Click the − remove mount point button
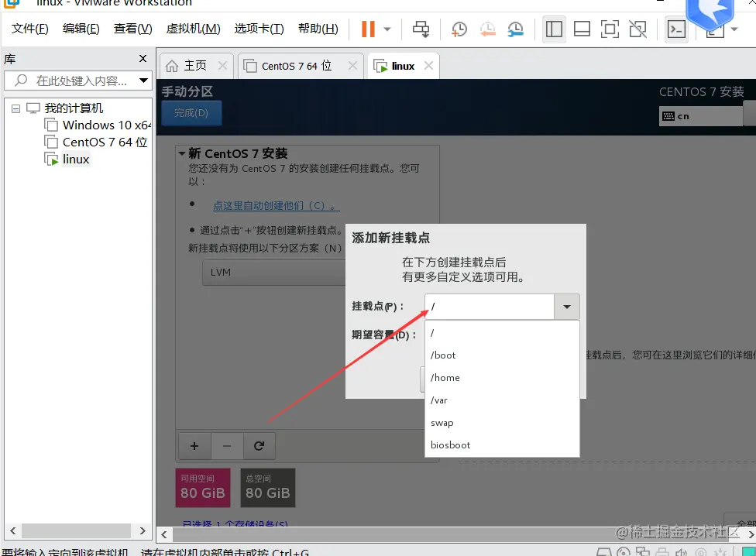756x556 pixels. coord(227,446)
